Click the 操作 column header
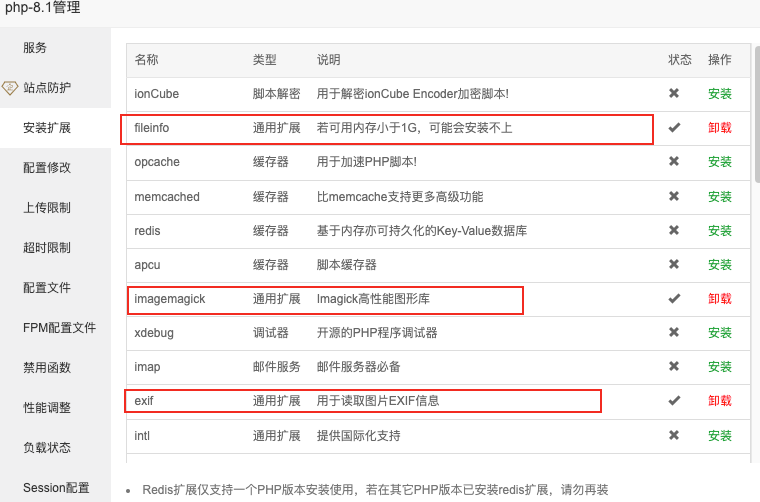Image resolution: width=760 pixels, height=502 pixels. tap(719, 60)
